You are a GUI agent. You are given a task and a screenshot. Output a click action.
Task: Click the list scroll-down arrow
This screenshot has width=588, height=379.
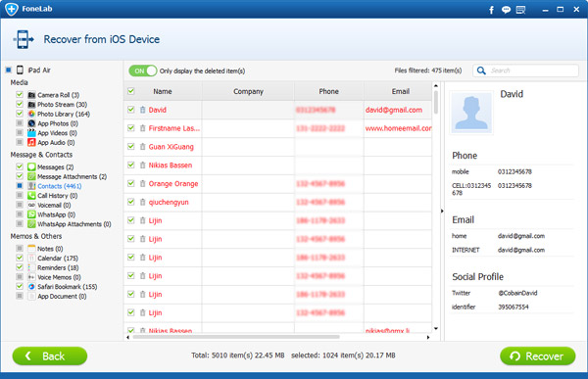pos(436,328)
